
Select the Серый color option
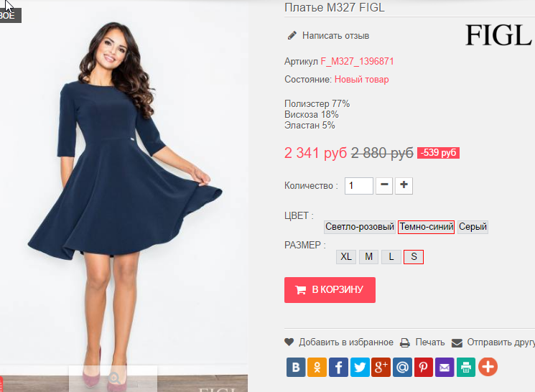coord(473,227)
